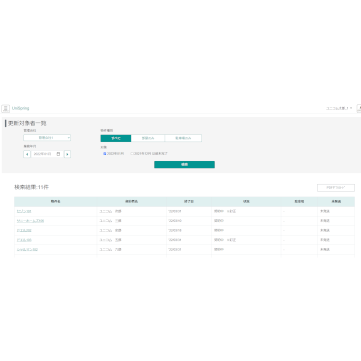The image size is (361, 361).
Task: Open the management company dropdown
Action: (x=47, y=138)
